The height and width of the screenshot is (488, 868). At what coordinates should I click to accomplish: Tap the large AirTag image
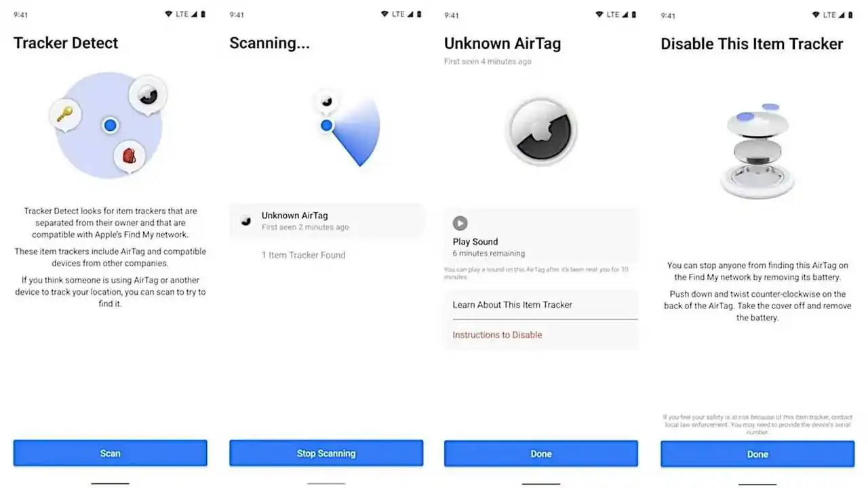(x=540, y=131)
